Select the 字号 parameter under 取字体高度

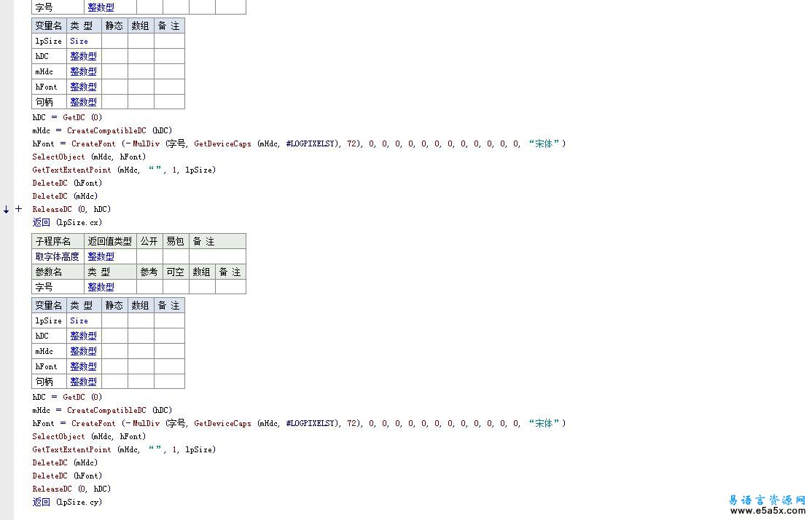[x=58, y=287]
